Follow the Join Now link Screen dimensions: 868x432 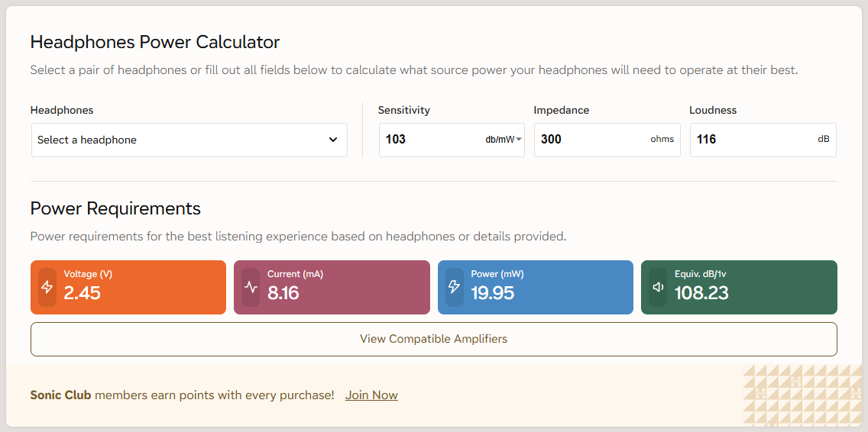[371, 395]
